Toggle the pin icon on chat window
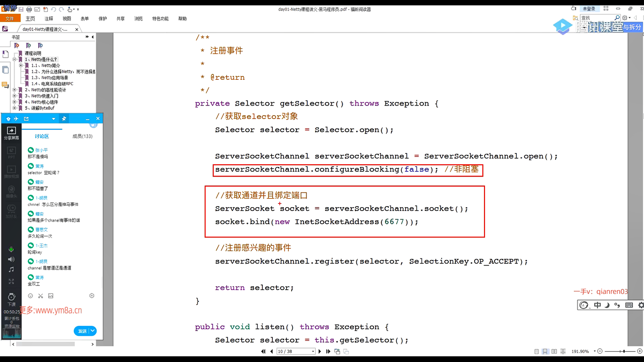 [x=64, y=119]
